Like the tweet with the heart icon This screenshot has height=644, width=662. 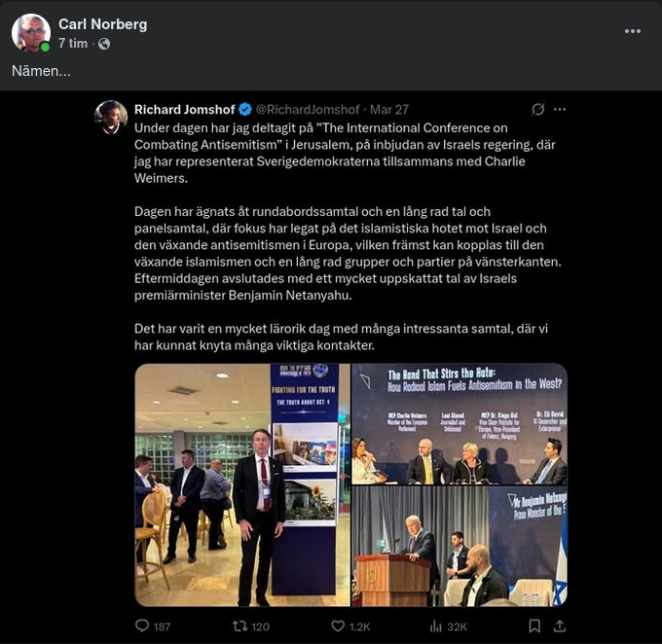pos(338,626)
